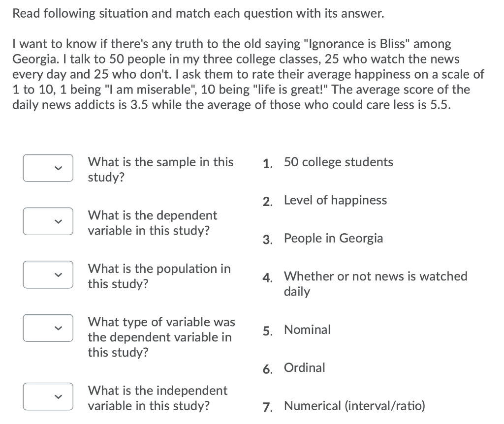The width and height of the screenshot is (504, 424).
Task: Click answer option 'Level of happiness'
Action: 335,200
